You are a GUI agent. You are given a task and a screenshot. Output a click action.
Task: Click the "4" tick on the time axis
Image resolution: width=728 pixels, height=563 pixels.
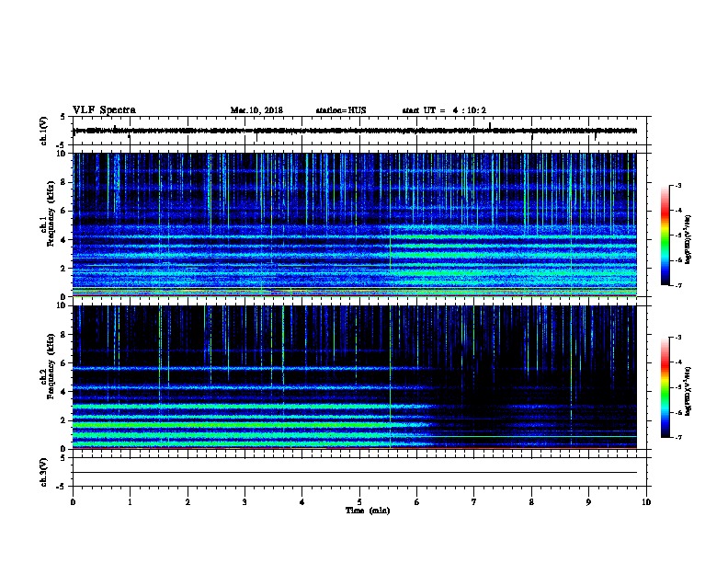302,502
